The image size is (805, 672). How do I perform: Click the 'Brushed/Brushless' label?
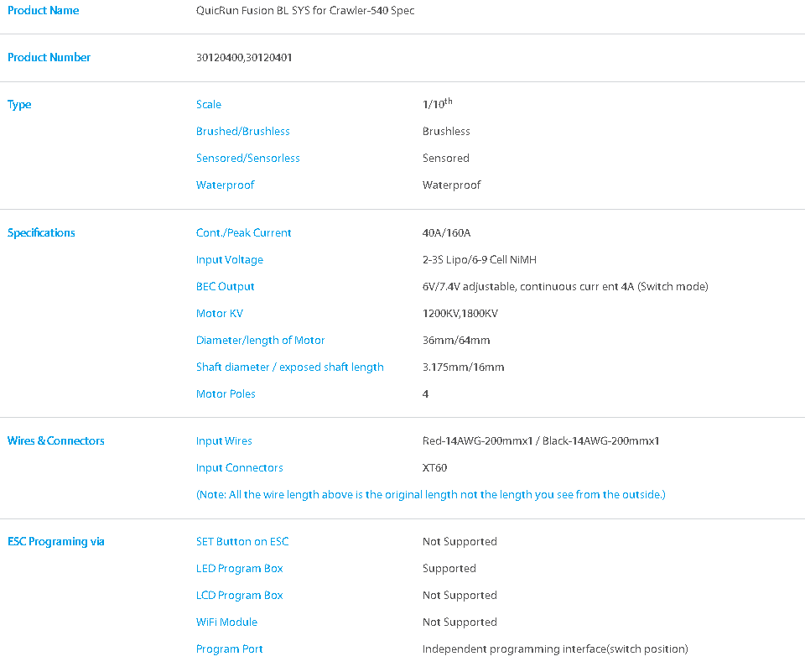[243, 132]
